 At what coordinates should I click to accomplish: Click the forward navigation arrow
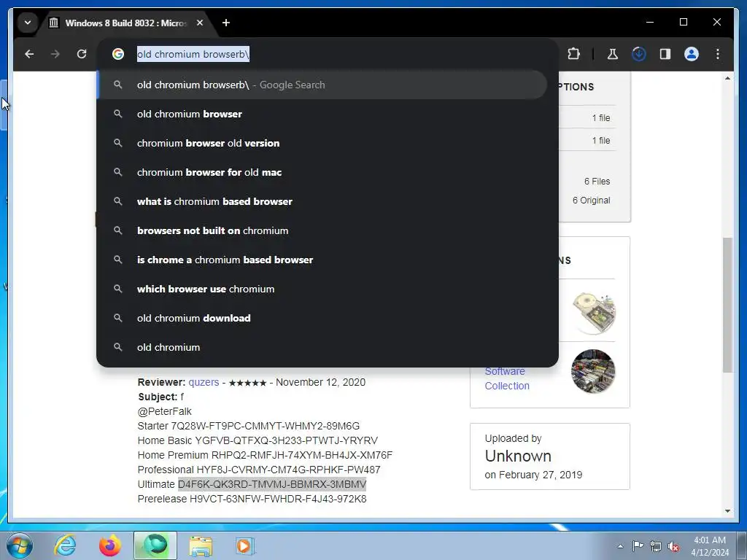(x=55, y=54)
